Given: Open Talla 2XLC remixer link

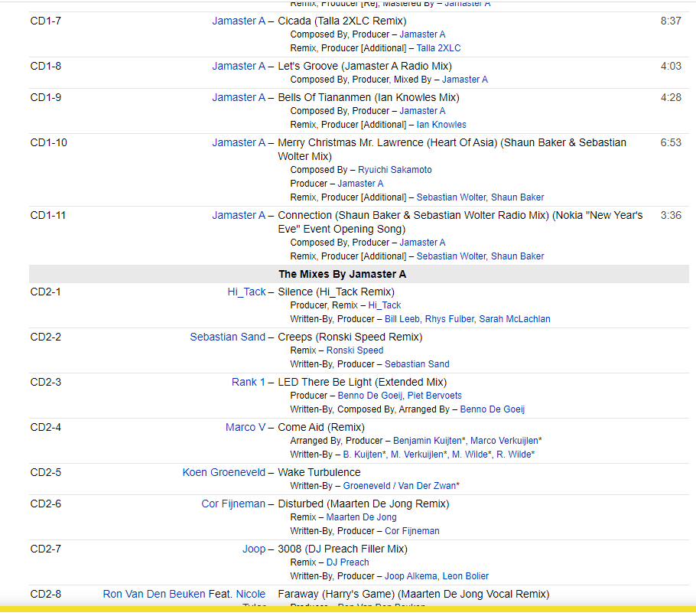Looking at the screenshot, I should pyautogui.click(x=438, y=48).
